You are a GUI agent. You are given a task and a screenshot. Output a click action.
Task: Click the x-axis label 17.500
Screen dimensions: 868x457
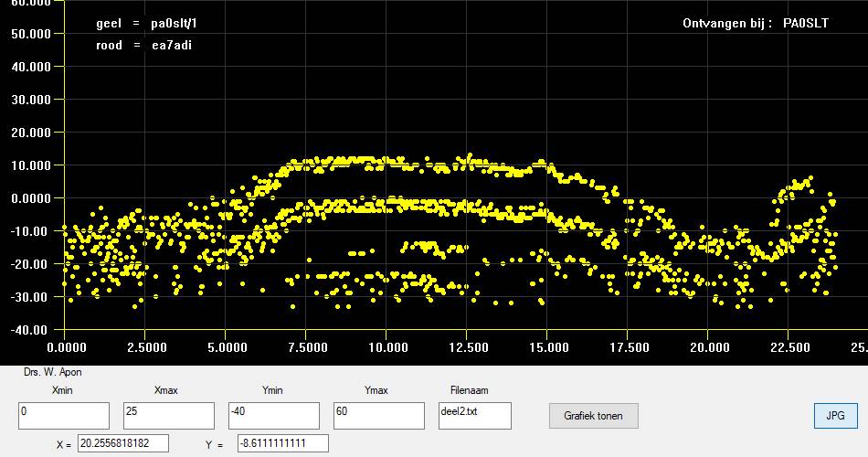point(629,348)
